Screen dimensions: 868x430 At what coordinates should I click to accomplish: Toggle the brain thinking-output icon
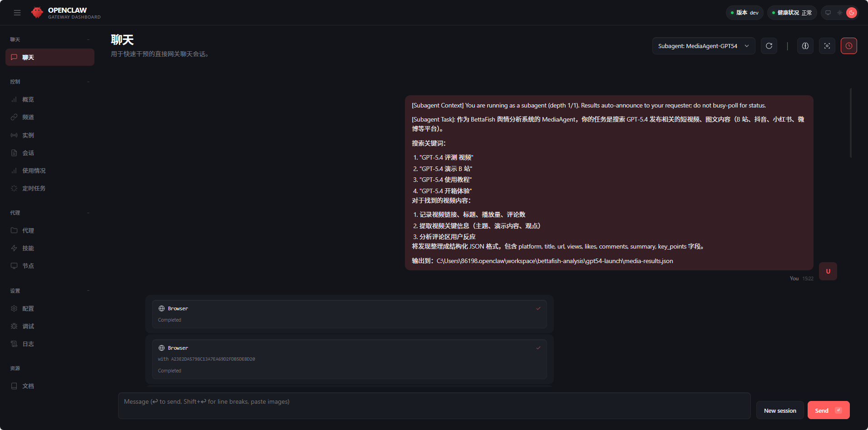[x=805, y=46]
